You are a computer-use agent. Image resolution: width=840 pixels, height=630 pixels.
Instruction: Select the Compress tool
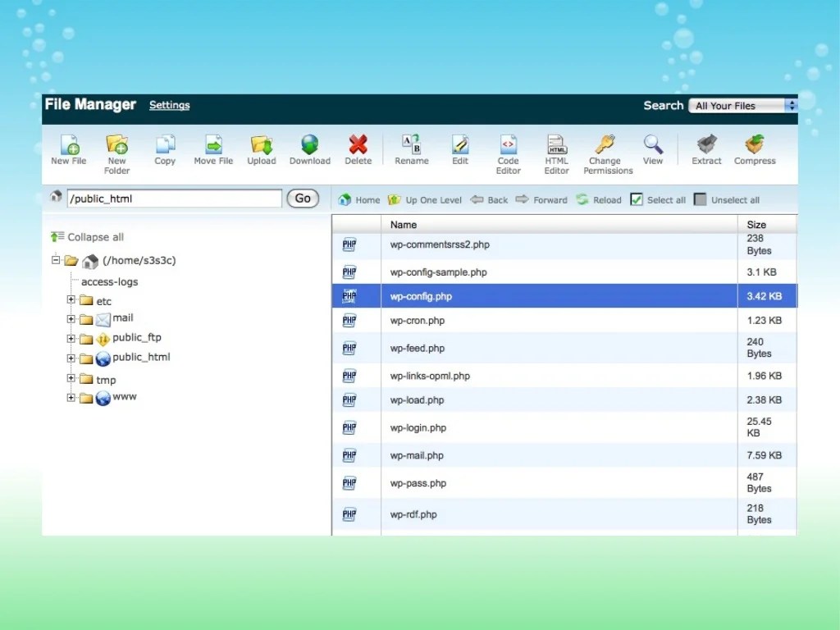coord(754,149)
